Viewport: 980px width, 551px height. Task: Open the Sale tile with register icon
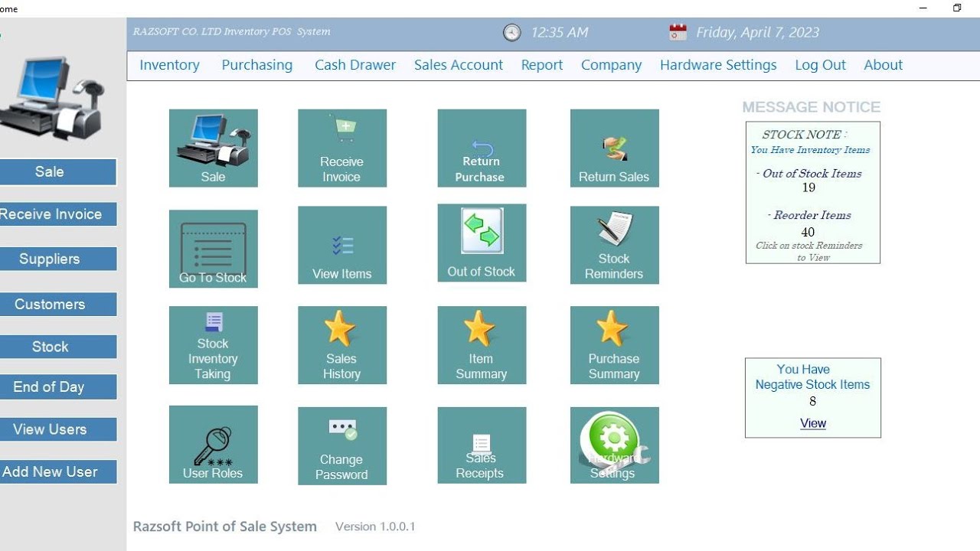click(213, 148)
